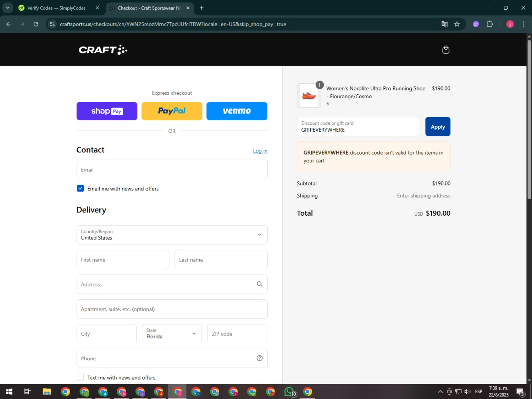The image size is (532, 399).
Task: Open the Windows Start menu
Action: [9, 392]
